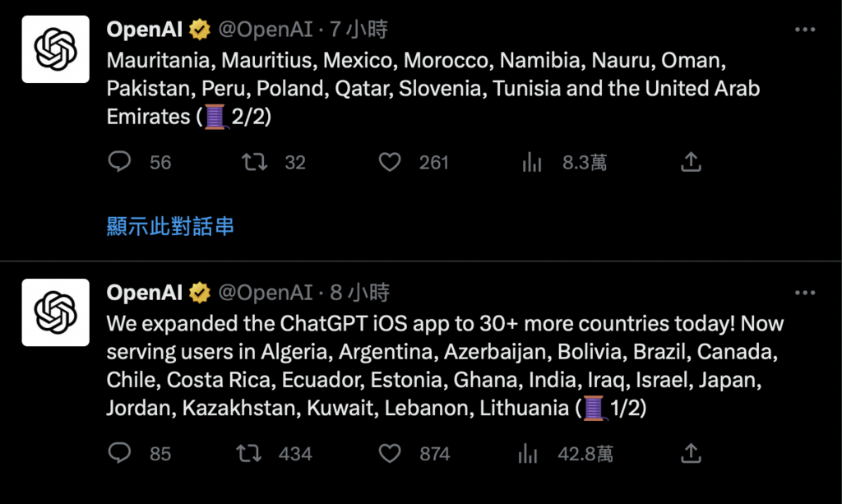Open OpenAI avatar on the top tweet
Screen dimensions: 842x504
click(55, 49)
